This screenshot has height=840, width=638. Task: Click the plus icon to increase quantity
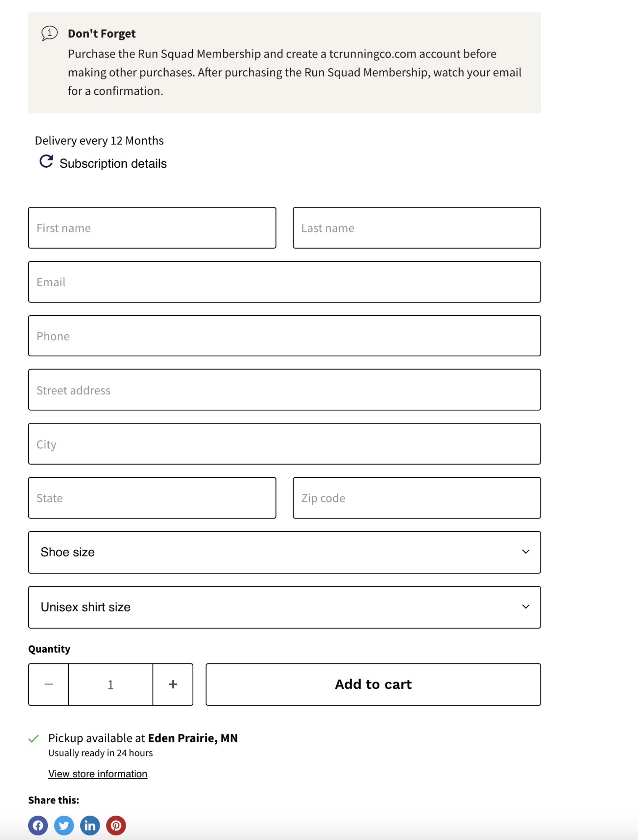click(x=172, y=684)
